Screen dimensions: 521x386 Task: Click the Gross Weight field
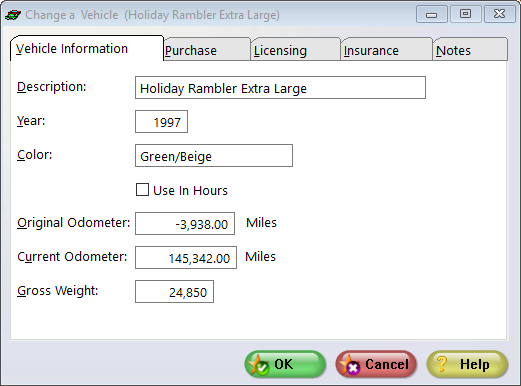tap(174, 292)
